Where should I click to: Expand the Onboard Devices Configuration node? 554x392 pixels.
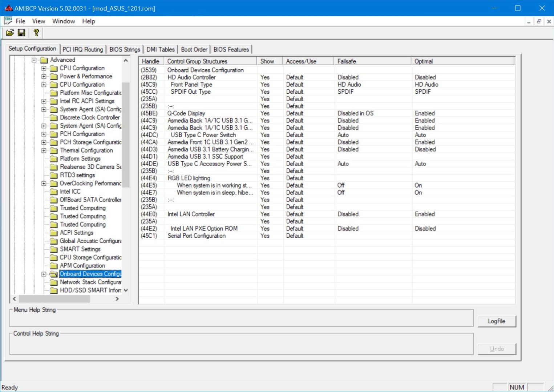click(44, 274)
